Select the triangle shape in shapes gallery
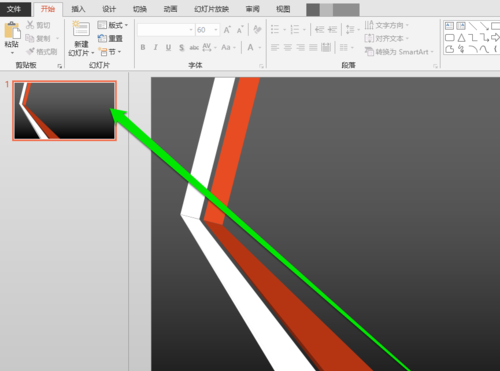This screenshot has width=500, height=371. 461,38
